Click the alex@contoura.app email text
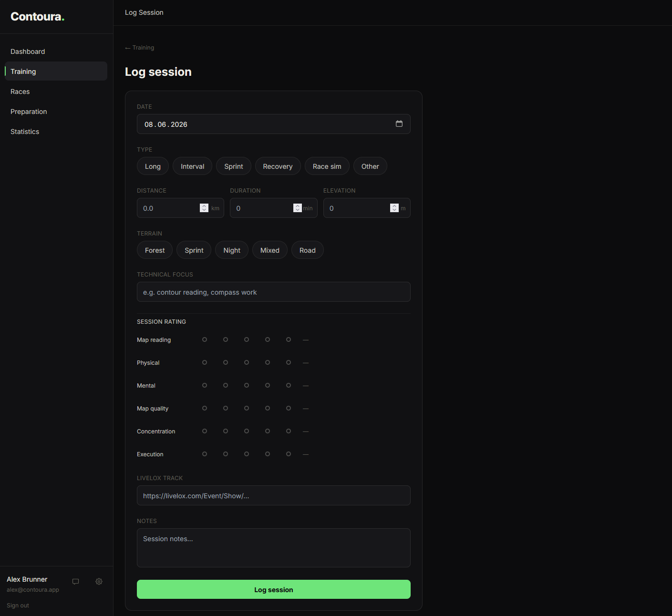This screenshot has height=616, width=672. point(33,590)
